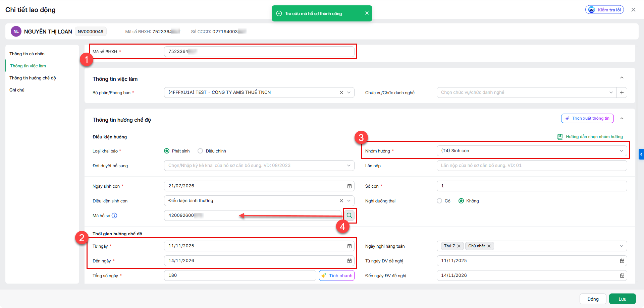Image resolution: width=644 pixels, height=308 pixels.
Task: Click the Tính nhanh button
Action: click(x=337, y=275)
